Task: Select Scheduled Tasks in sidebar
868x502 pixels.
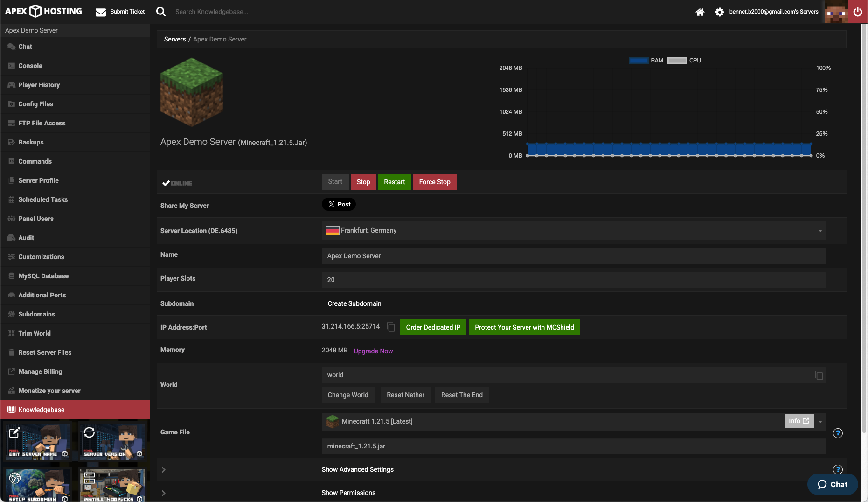Action: tap(43, 199)
